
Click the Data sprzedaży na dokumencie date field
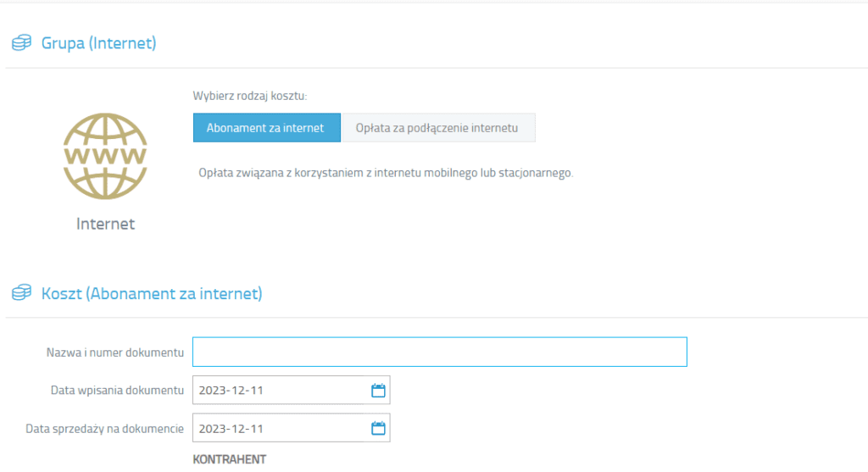[x=280, y=429]
